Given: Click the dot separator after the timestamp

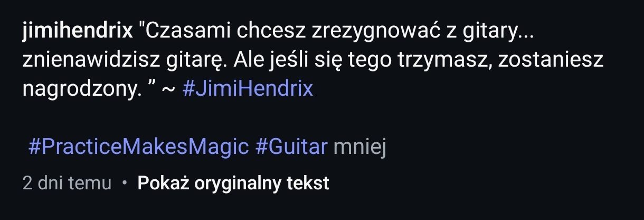Looking at the screenshot, I should click(125, 184).
